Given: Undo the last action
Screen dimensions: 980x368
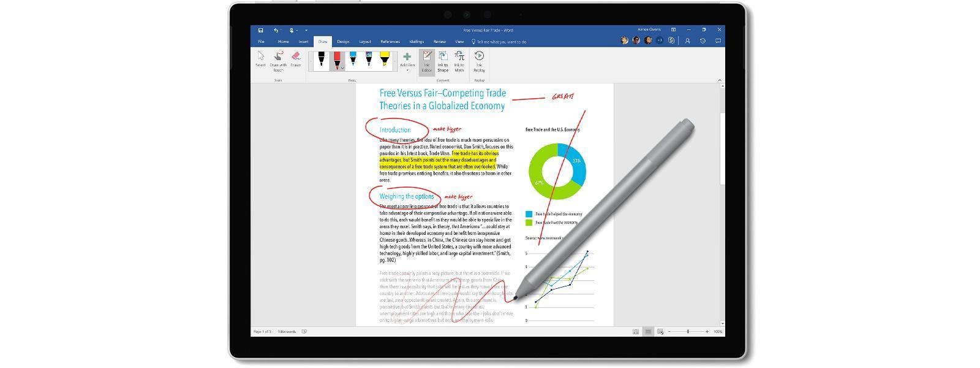Looking at the screenshot, I should [x=276, y=30].
